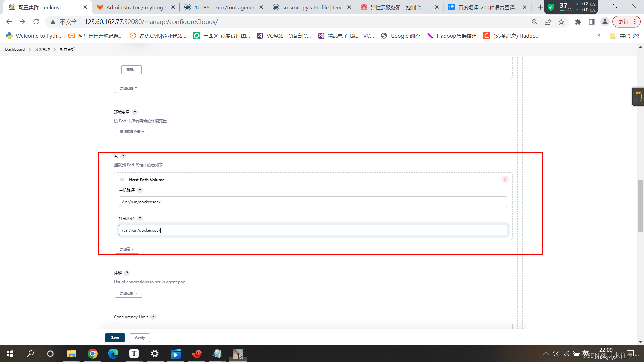
Task: Open Microsoft Edge from taskbar
Action: coord(113,354)
